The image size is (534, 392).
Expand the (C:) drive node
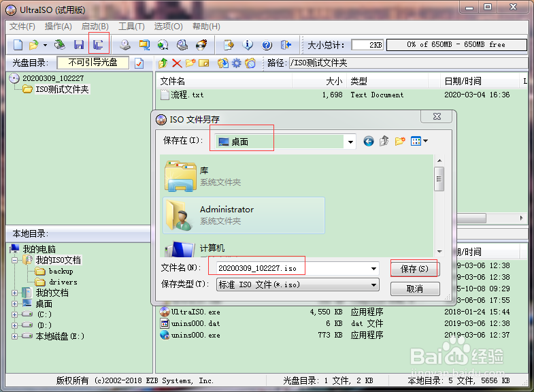click(15, 314)
